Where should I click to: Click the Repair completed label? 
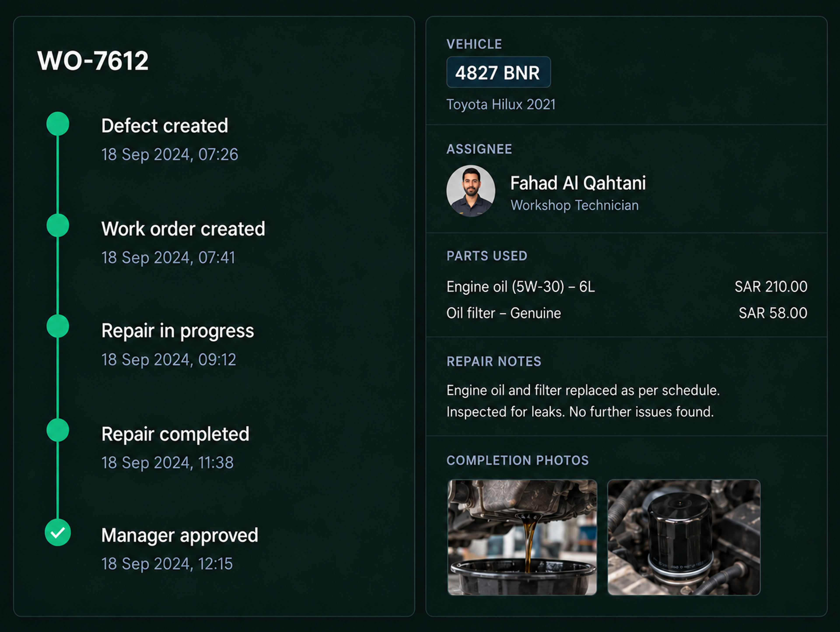pyautogui.click(x=175, y=434)
